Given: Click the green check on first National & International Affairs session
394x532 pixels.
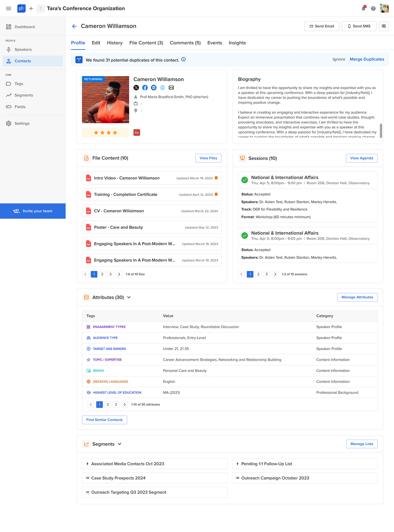Looking at the screenshot, I should 245,180.
